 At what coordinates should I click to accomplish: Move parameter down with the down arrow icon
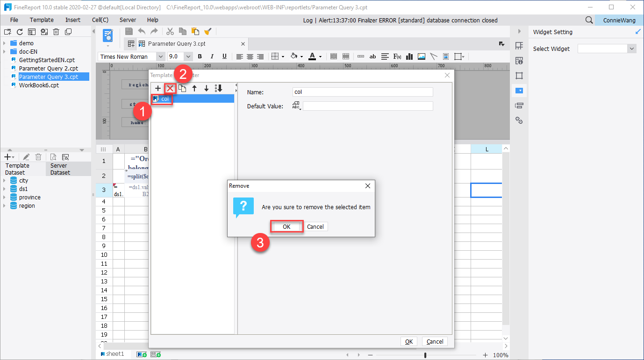pyautogui.click(x=206, y=88)
